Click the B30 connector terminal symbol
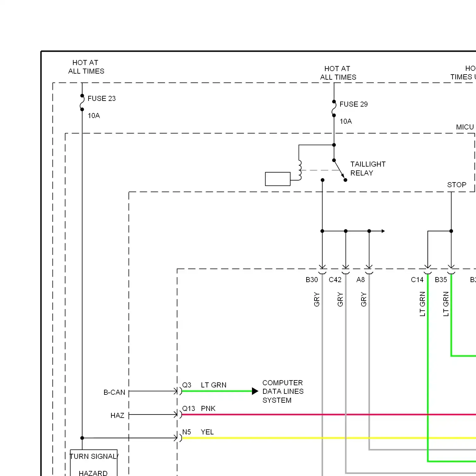This screenshot has width=476, height=476. [322, 269]
